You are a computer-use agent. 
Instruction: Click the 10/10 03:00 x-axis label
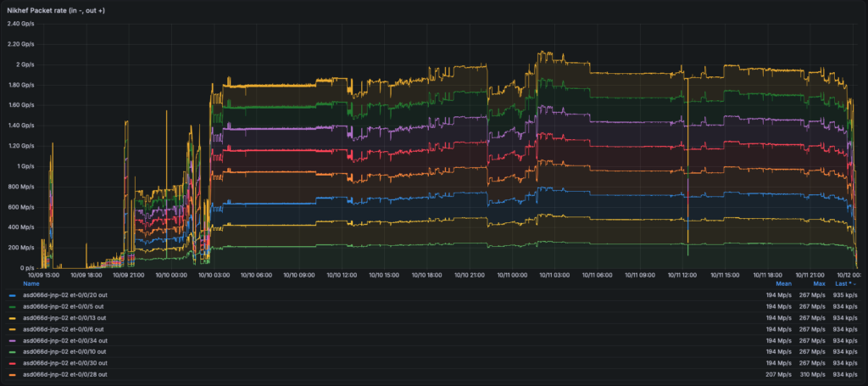tap(214, 274)
